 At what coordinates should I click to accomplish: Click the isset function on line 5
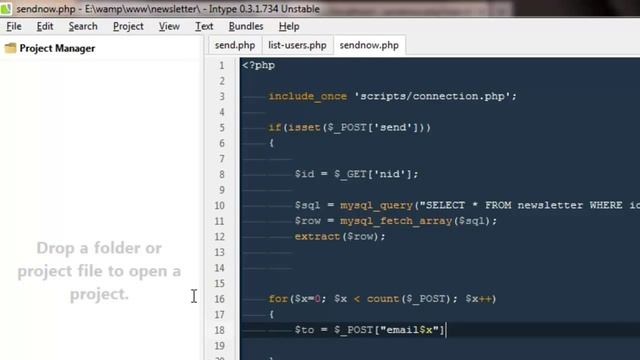point(304,127)
